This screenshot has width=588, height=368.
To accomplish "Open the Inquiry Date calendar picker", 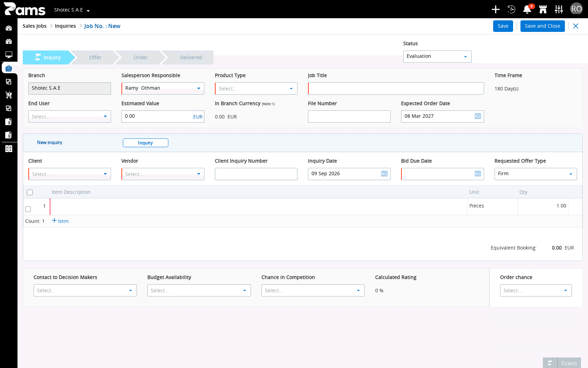I will click(x=384, y=173).
